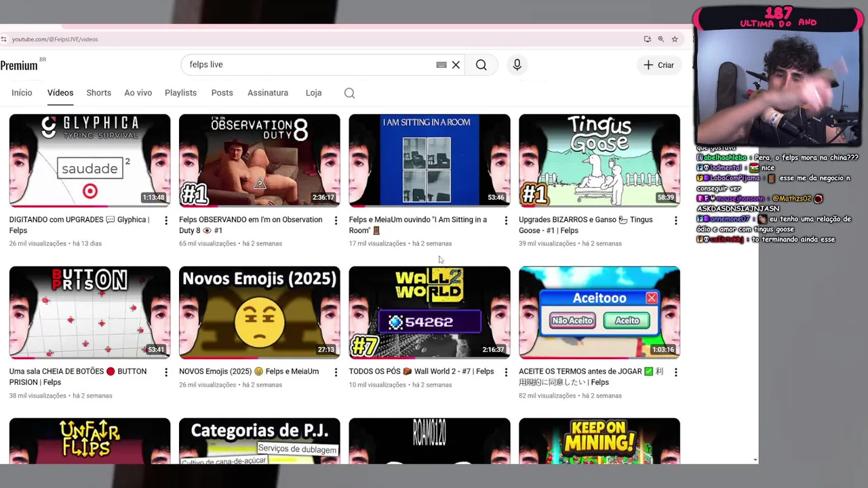Open options menu for I Am Sitting in a Room video

[506, 220]
